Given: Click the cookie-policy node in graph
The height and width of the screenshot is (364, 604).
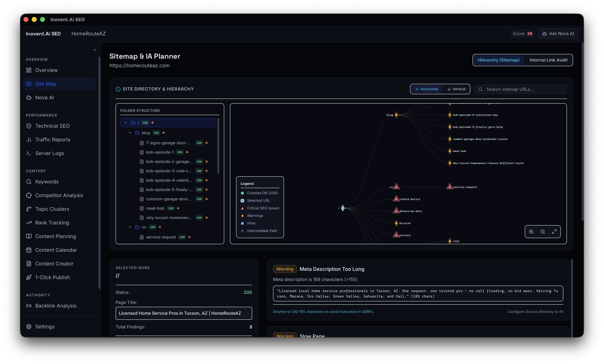Looking at the screenshot, I should 396,199.
